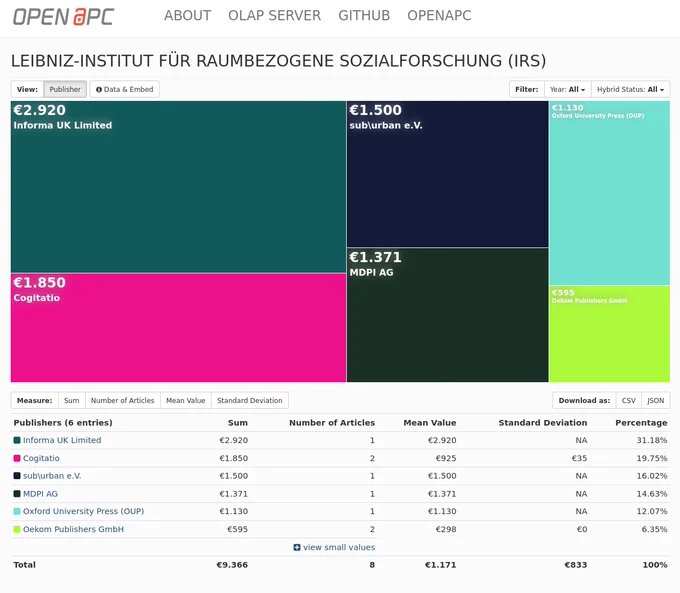Open Data & Embed info
The height and width of the screenshot is (593, 680).
click(x=124, y=89)
